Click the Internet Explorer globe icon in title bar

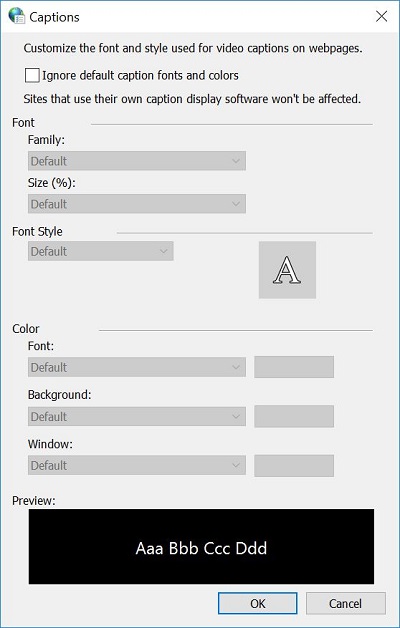click(16, 16)
